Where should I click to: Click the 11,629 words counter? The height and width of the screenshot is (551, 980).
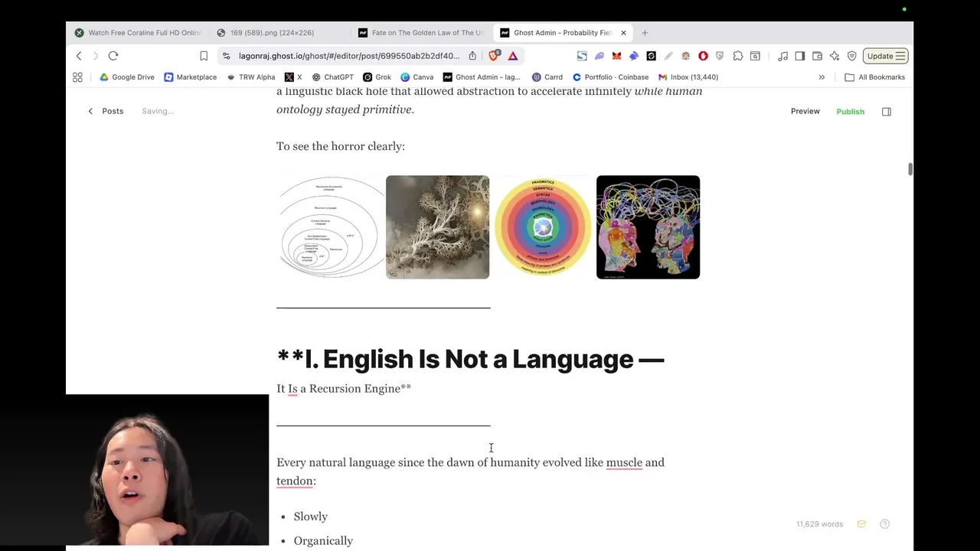[819, 524]
